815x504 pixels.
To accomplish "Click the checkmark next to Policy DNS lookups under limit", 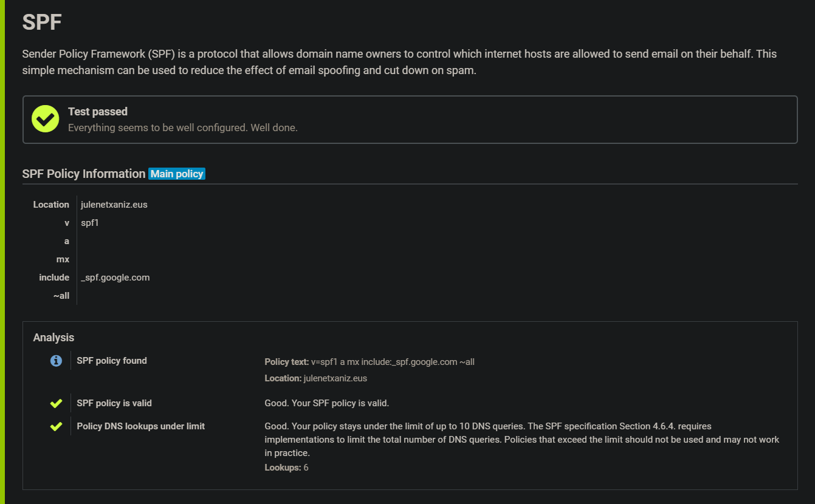I will [x=56, y=426].
